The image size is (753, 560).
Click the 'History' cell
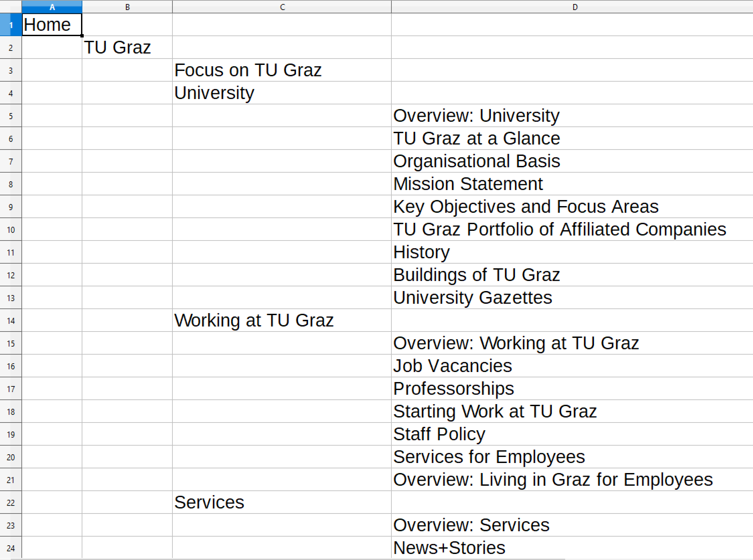pos(572,252)
